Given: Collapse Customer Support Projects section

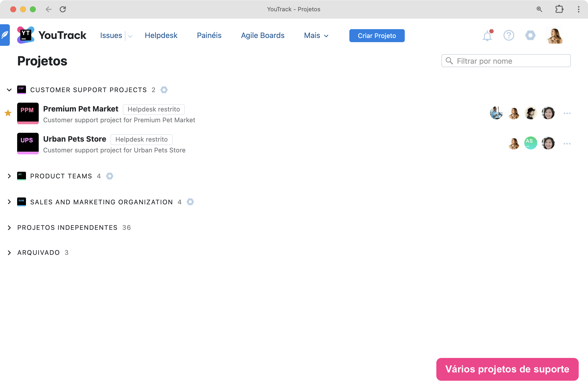Looking at the screenshot, I should [x=9, y=90].
